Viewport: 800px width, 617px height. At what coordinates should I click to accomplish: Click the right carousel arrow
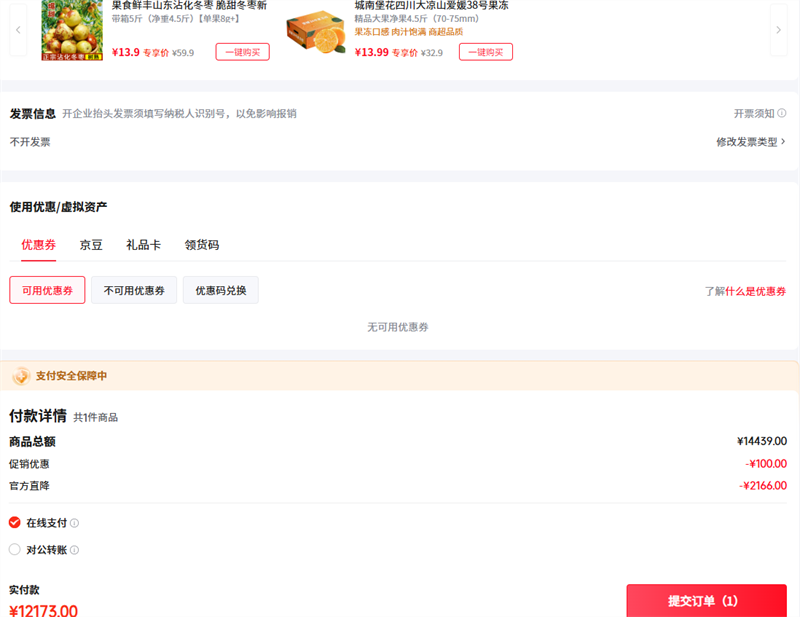(x=778, y=30)
